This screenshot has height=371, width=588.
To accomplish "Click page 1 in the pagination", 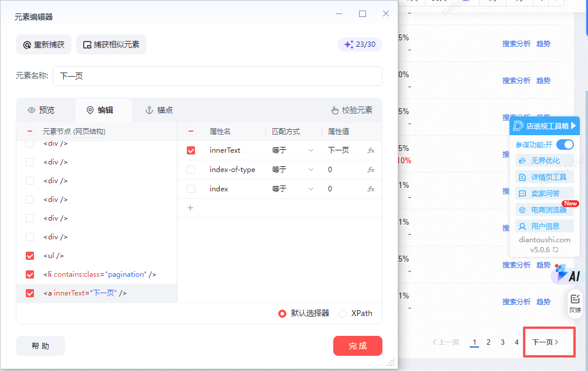I will coord(474,342).
